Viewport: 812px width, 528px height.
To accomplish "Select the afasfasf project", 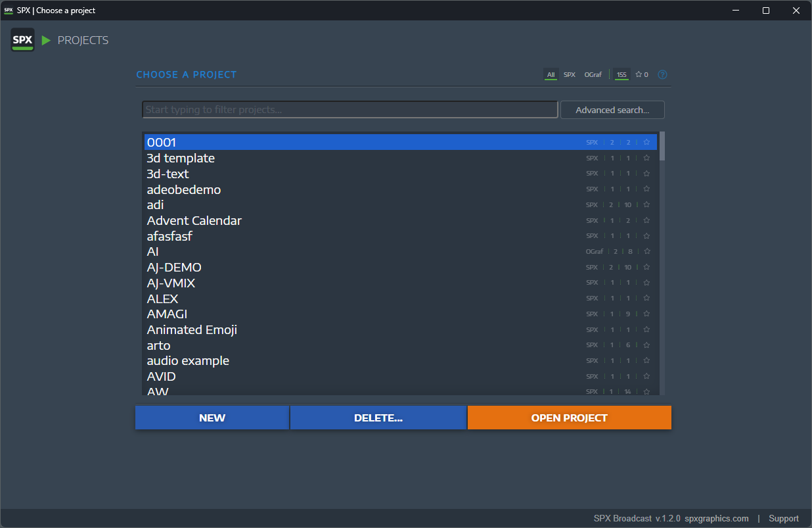I will coord(401,236).
